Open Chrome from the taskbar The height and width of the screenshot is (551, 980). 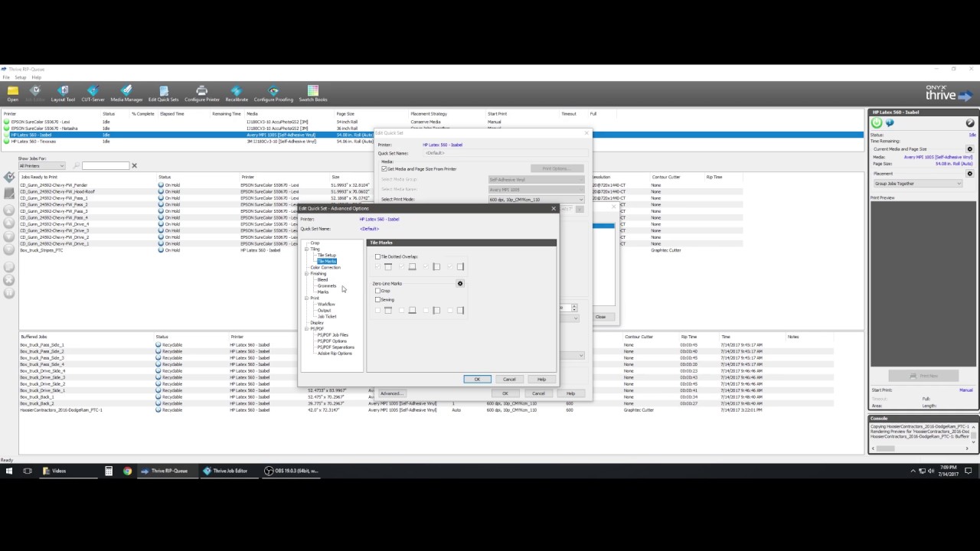coord(127,471)
